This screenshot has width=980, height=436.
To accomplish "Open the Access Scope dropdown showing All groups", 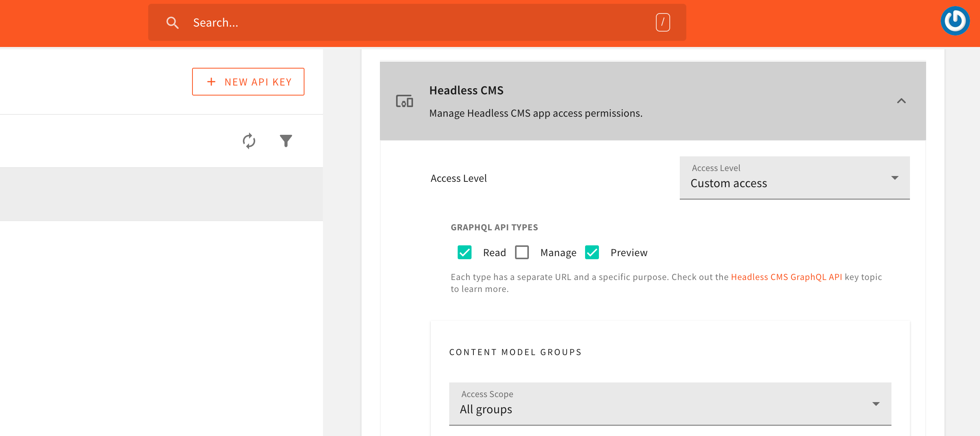I will tap(670, 404).
